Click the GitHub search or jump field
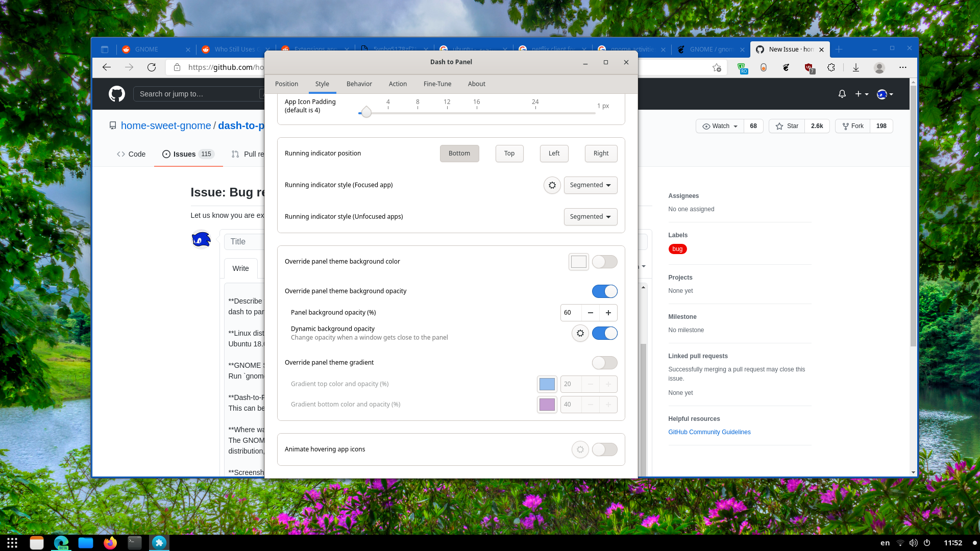This screenshot has height=551, width=980. pos(199,94)
